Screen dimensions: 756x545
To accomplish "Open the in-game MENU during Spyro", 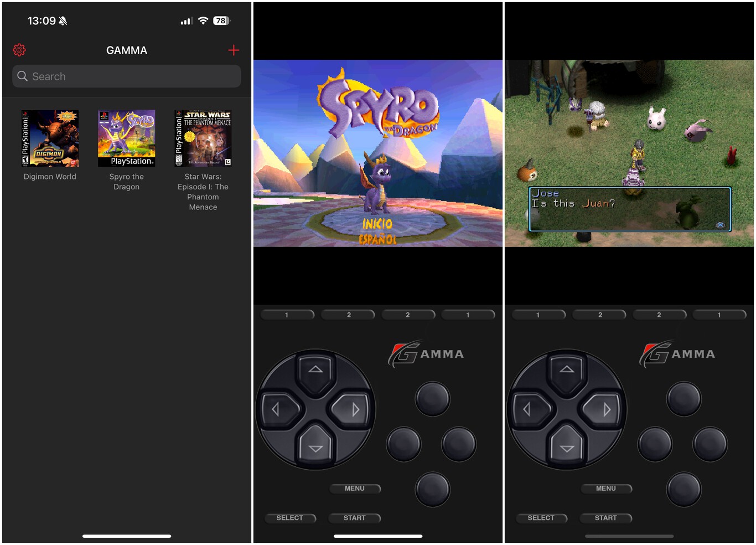I will pyautogui.click(x=355, y=488).
